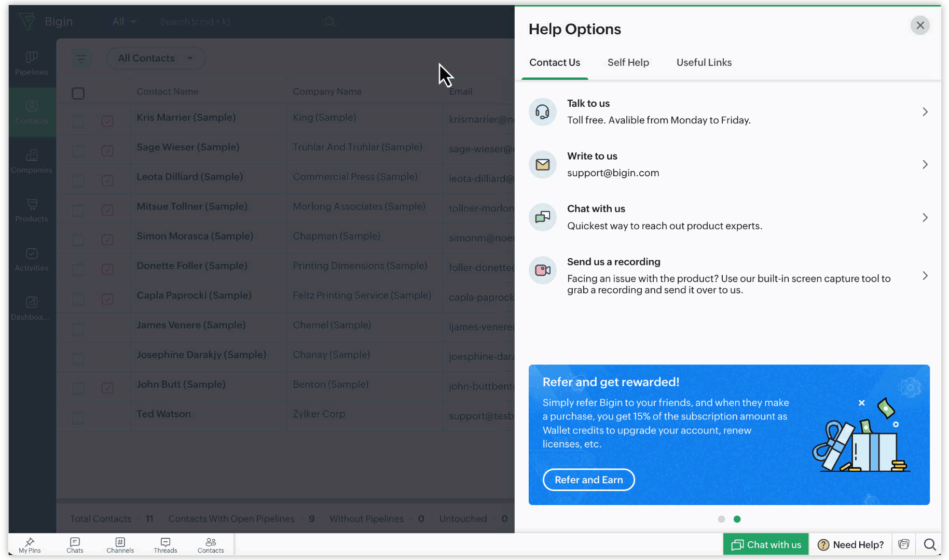Select checkbox for James Venere (Sample)
Viewport: 949px width, 560px height.
pos(78,329)
